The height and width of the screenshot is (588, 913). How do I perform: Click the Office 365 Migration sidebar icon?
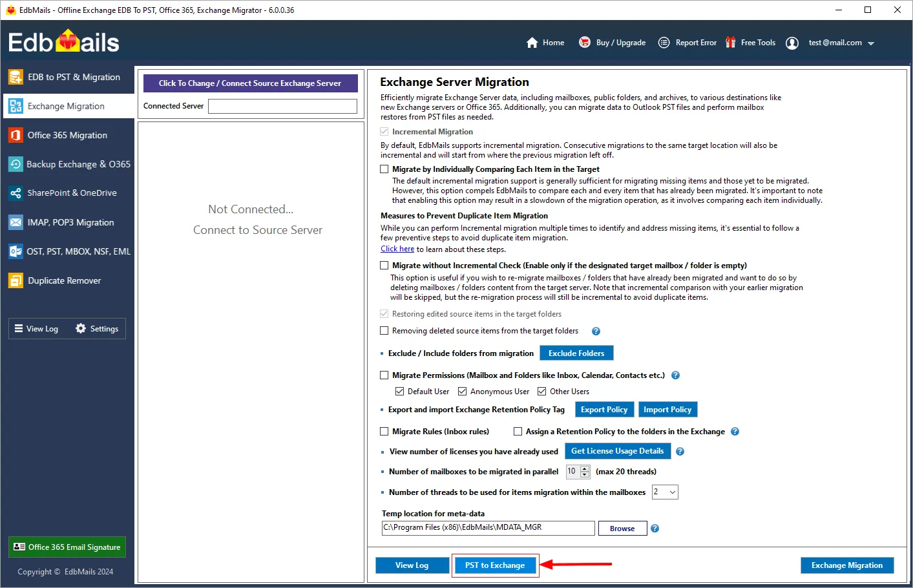coord(16,135)
